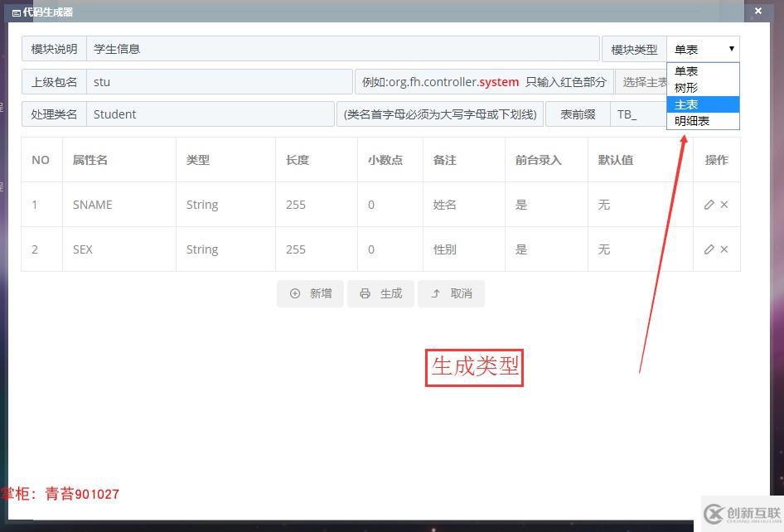Choose 单表 in the dropdown list
Viewport: 784px width, 532px height.
coord(703,71)
